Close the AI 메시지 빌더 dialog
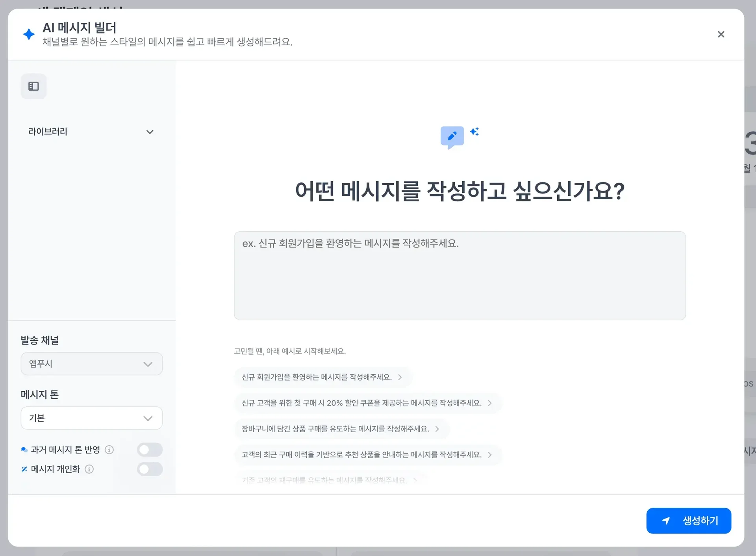 (721, 34)
